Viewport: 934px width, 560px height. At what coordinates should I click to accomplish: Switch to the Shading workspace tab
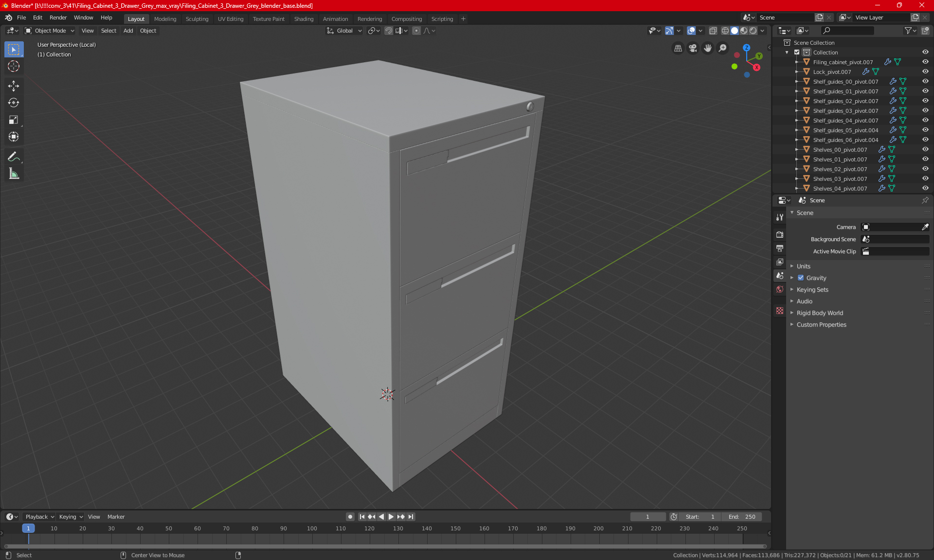tap(304, 19)
